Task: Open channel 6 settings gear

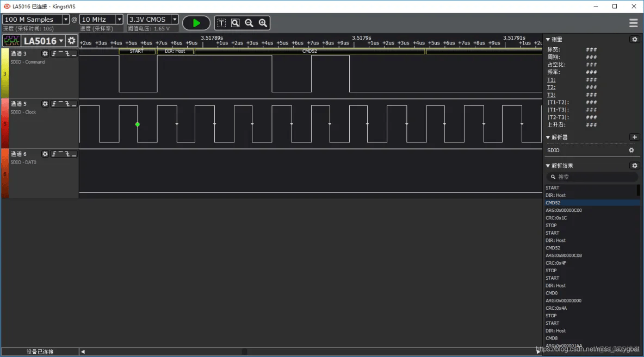Action: point(45,154)
